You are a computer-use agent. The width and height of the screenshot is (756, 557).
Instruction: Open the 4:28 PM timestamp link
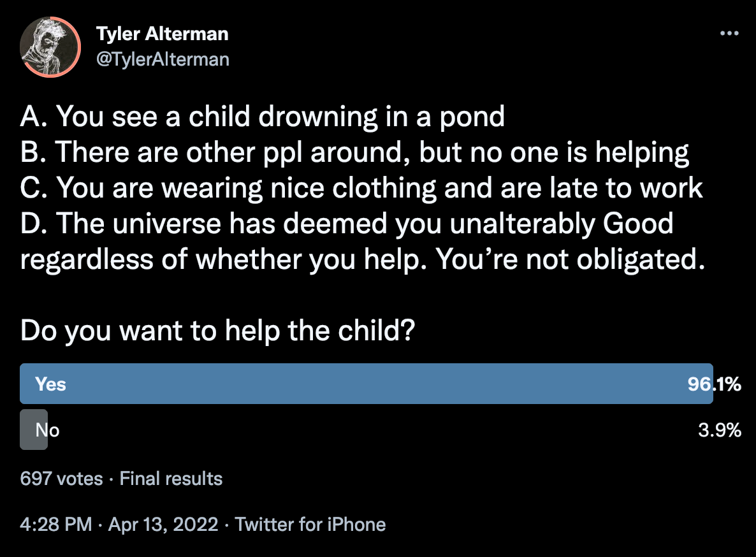[56, 524]
